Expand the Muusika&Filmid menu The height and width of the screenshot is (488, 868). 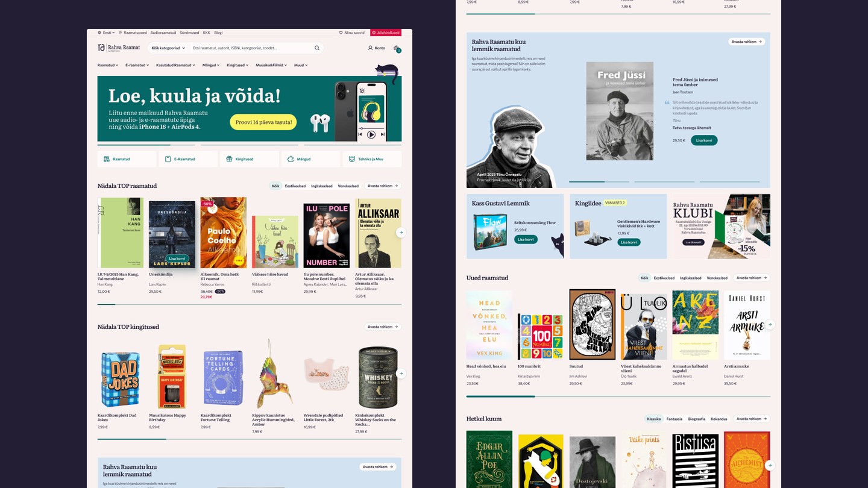[x=272, y=65]
